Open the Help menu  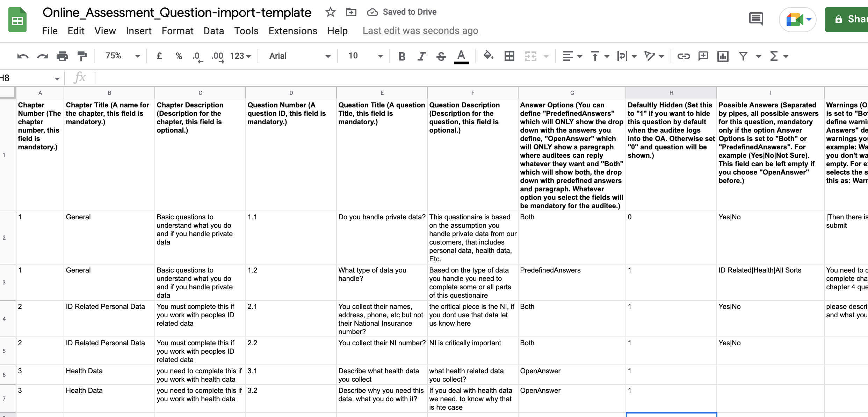pos(337,31)
